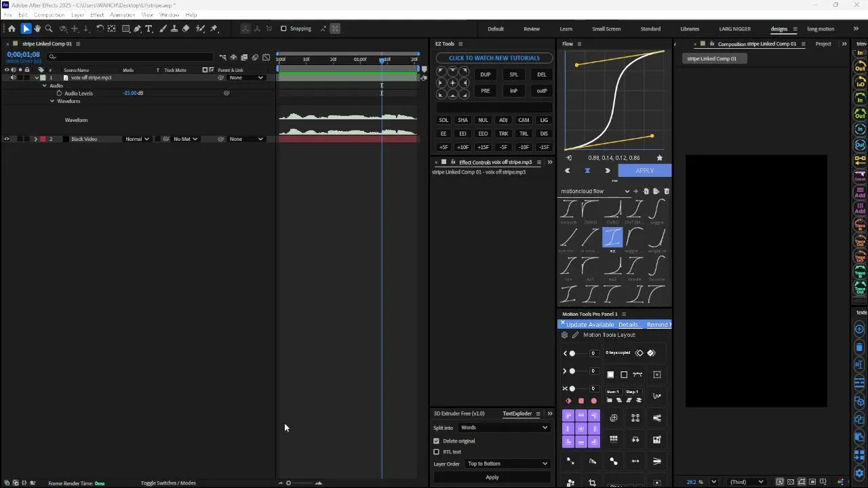Viewport: 868px width, 488px height.
Task: Click the PRE button in EZ Tools
Action: (x=486, y=91)
